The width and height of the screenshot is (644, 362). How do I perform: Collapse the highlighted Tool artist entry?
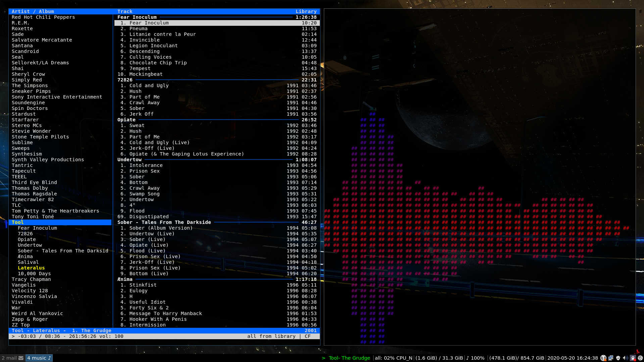(60, 222)
